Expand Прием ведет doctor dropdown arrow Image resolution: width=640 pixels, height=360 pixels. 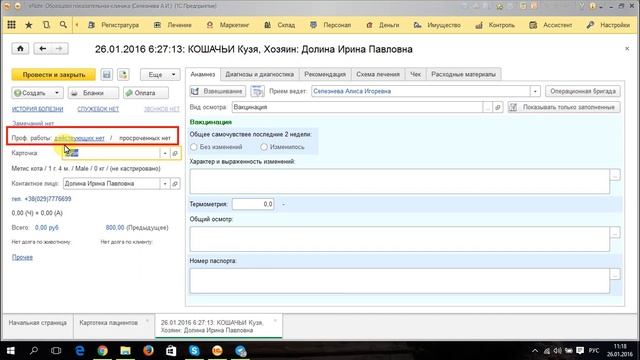[535, 91]
